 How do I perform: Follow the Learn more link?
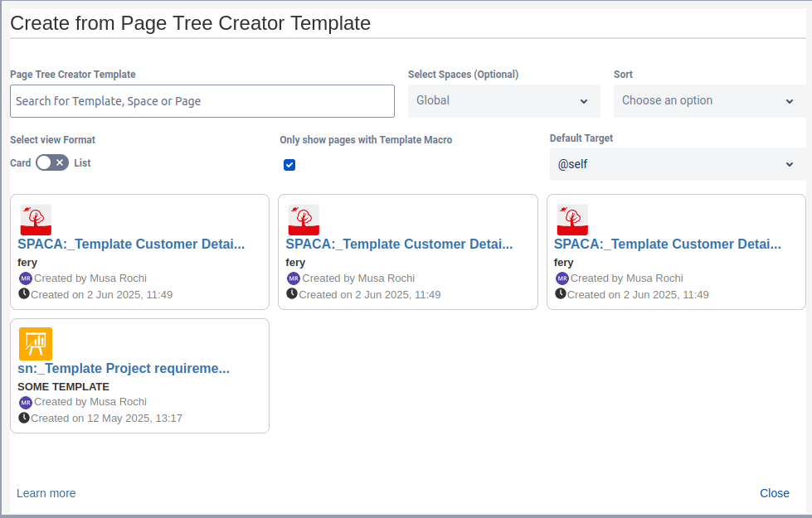click(x=46, y=493)
